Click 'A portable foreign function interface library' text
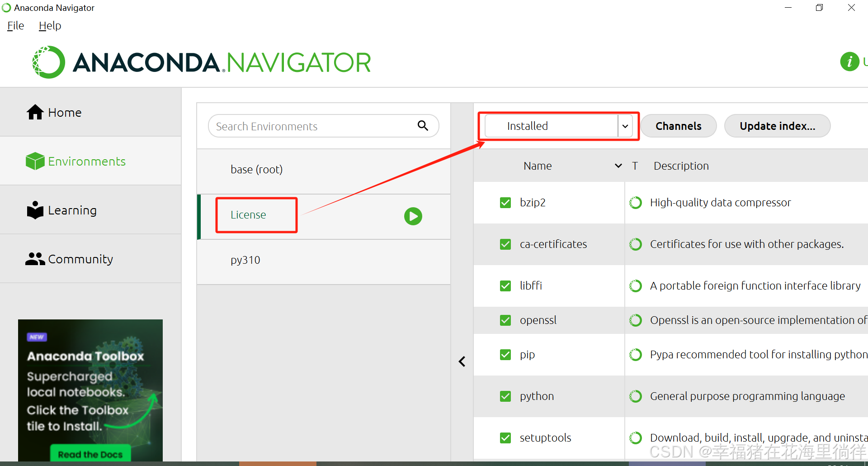This screenshot has height=466, width=868. (755, 286)
